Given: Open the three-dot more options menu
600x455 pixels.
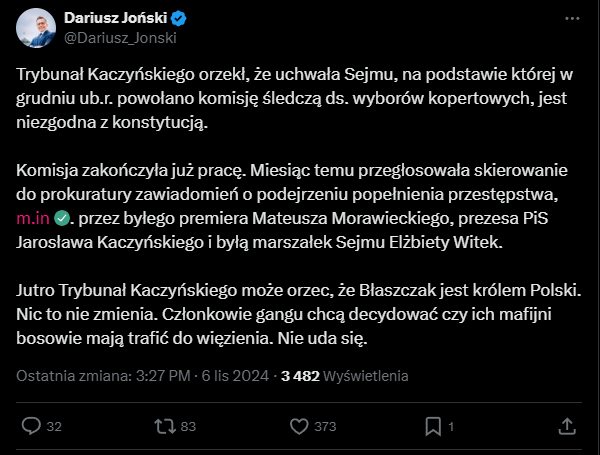Looking at the screenshot, I should tap(570, 19).
